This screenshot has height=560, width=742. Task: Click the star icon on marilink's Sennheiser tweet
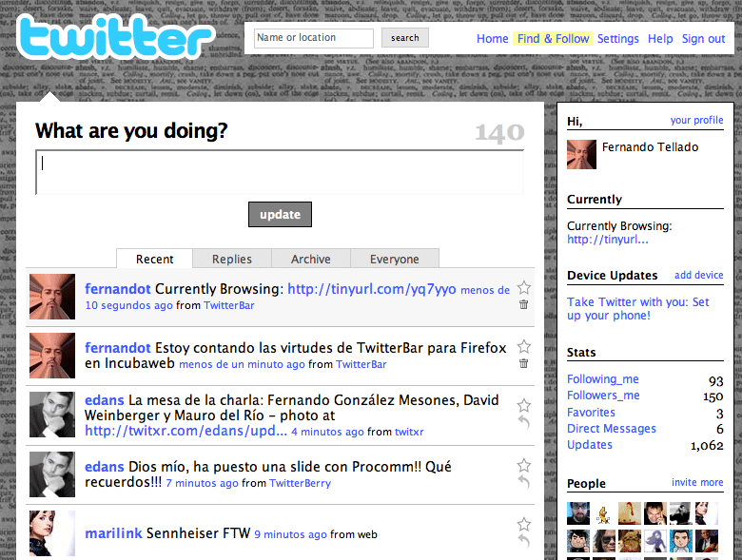pos(523,524)
